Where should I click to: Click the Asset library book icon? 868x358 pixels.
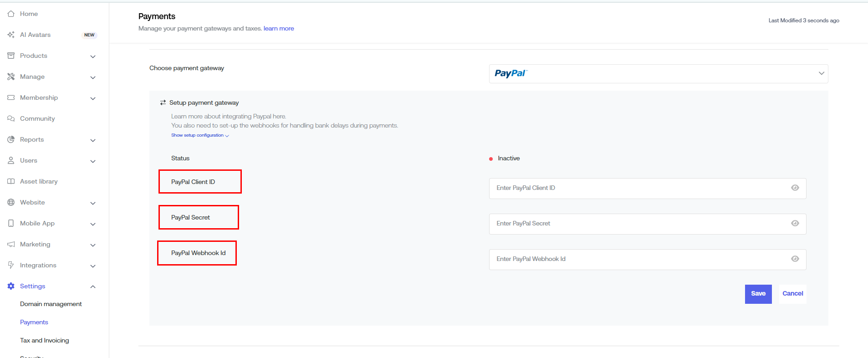pos(11,182)
